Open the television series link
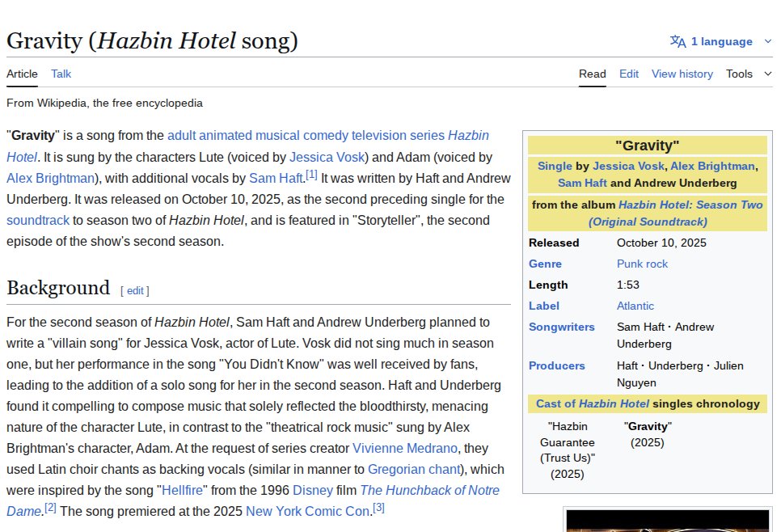Image resolution: width=781 pixels, height=532 pixels. 398,136
